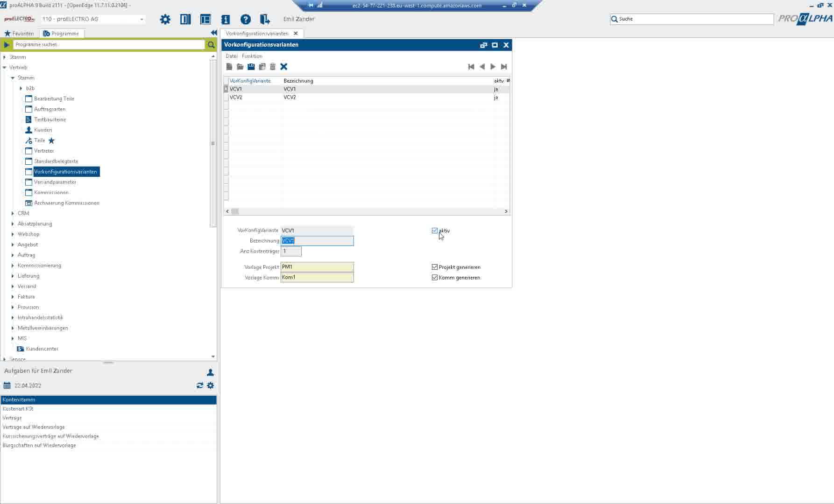Click the Suche field at top right
The height and width of the screenshot is (504, 834).
(x=692, y=19)
